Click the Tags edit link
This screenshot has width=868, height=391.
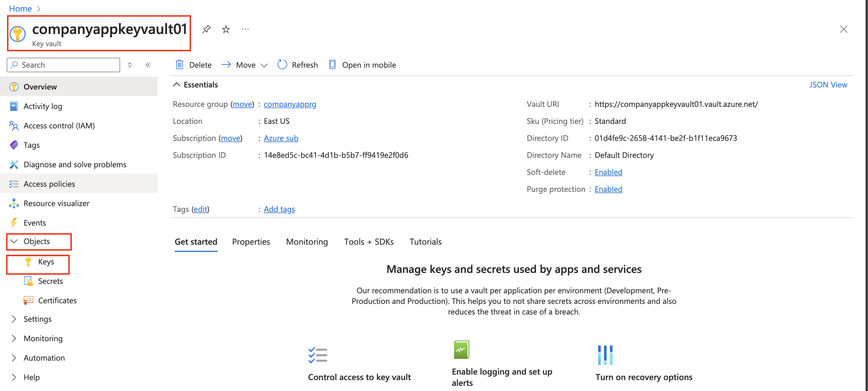tap(200, 209)
